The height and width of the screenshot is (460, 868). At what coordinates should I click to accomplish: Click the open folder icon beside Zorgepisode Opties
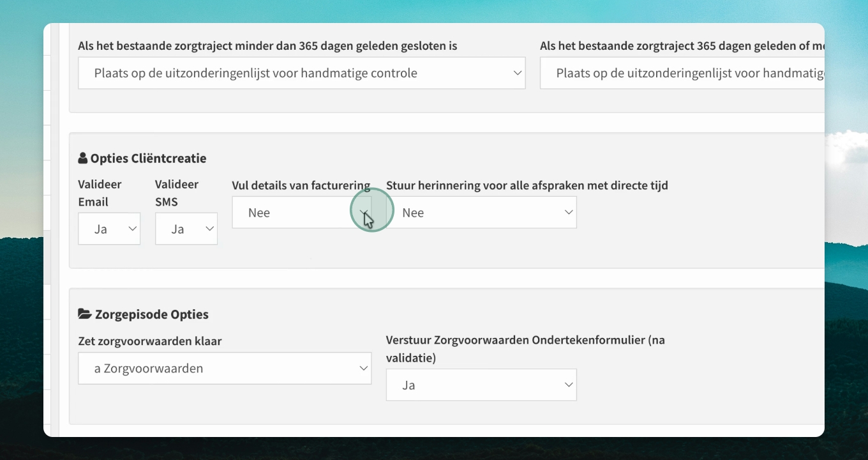point(84,314)
